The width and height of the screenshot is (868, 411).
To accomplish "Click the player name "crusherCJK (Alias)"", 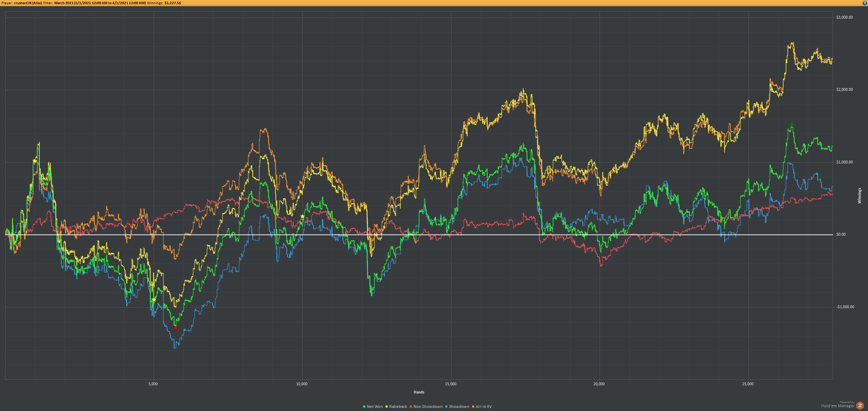I will click(x=28, y=3).
